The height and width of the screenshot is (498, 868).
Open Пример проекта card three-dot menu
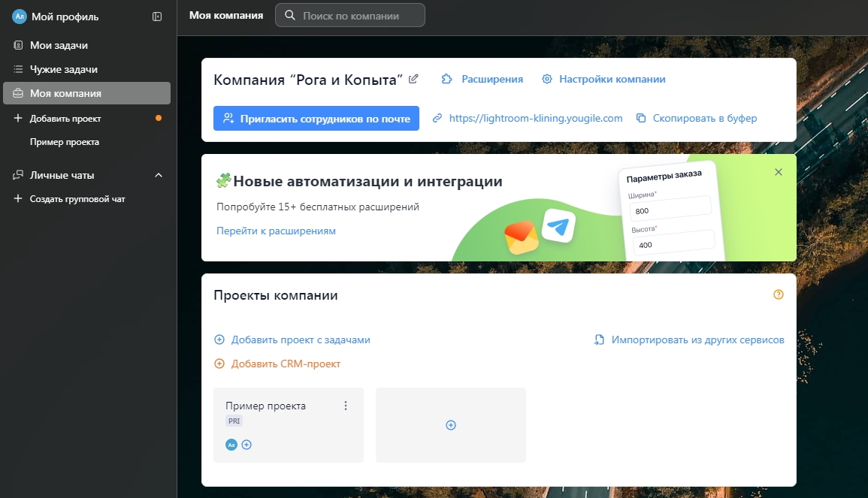pyautogui.click(x=346, y=406)
